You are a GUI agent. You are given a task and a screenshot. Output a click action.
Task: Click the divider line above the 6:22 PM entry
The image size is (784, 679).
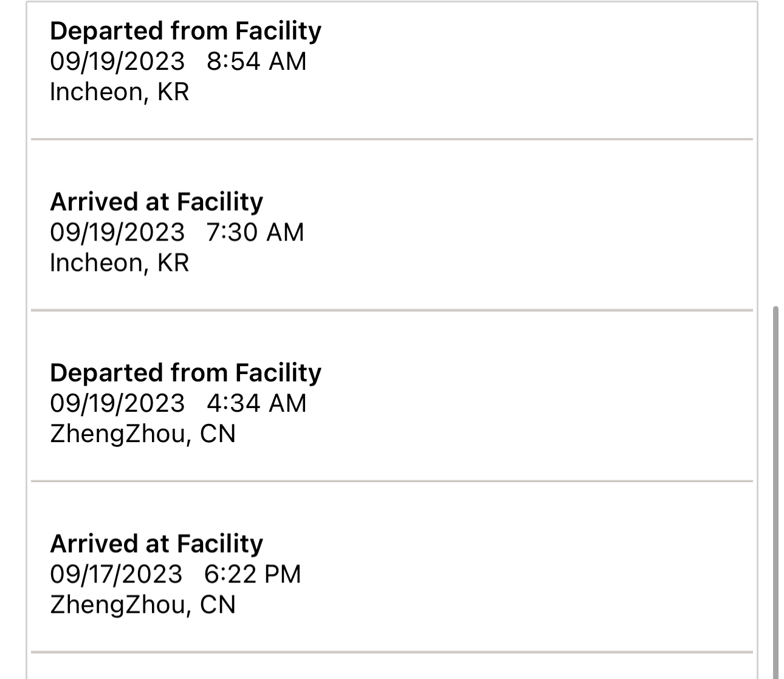point(392,481)
